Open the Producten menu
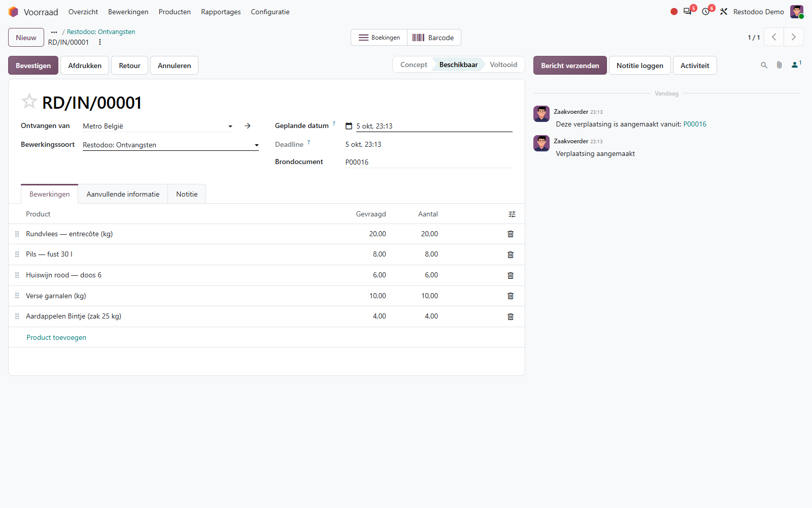Screen dimensions: 812x508 pos(175,12)
